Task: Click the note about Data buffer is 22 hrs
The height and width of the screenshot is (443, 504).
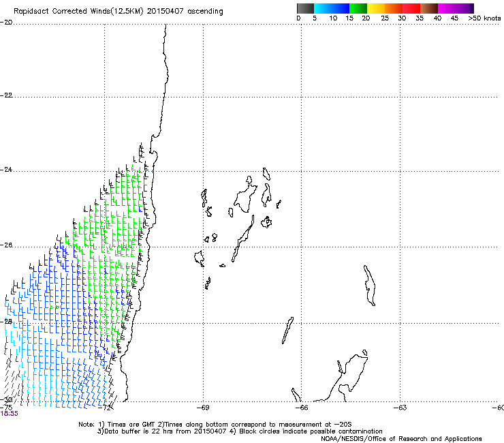Action: pos(240,431)
